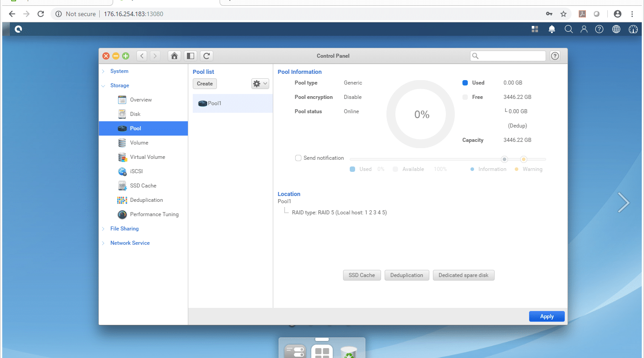
Task: Click the 0% usage donut chart
Action: [x=421, y=115]
